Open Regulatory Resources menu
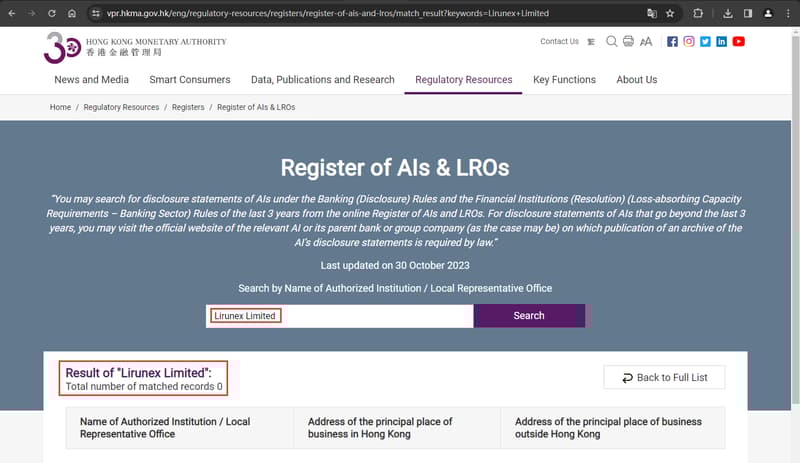 click(x=463, y=80)
